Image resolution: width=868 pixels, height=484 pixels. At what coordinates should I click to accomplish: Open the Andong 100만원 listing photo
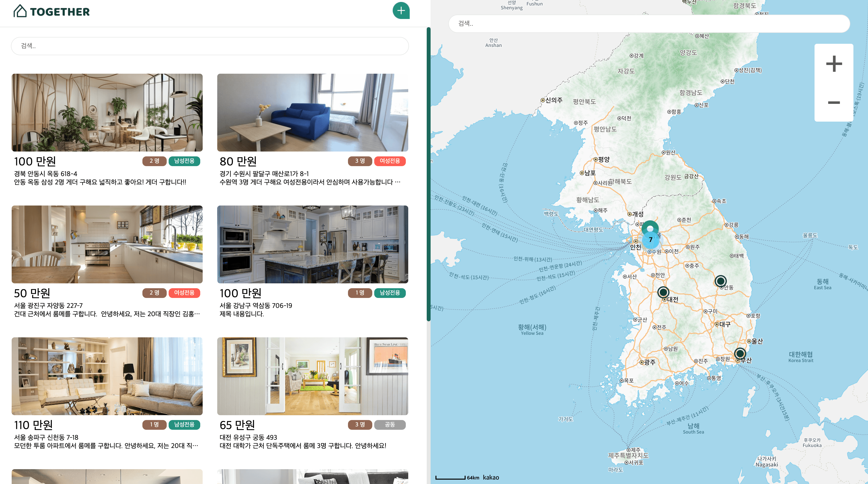pyautogui.click(x=107, y=112)
